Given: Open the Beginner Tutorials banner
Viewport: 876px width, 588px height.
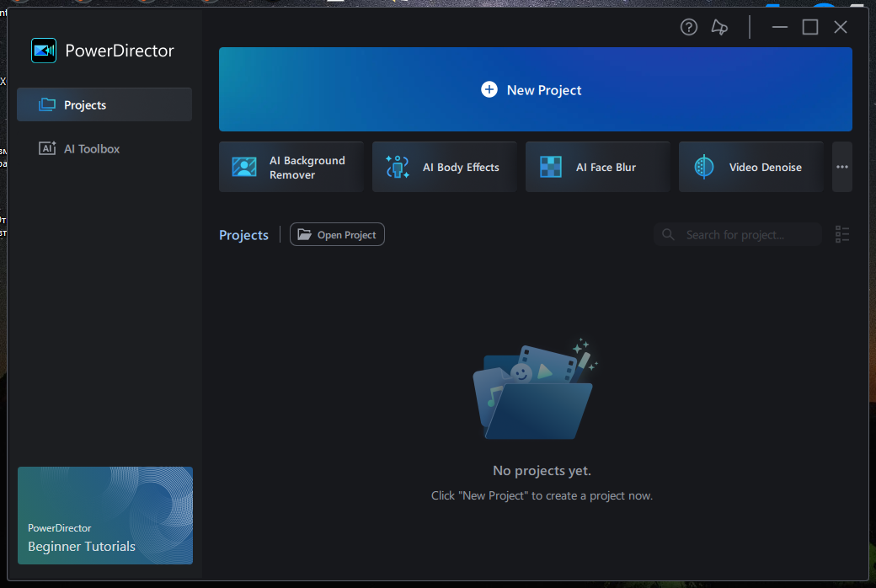Looking at the screenshot, I should 105,516.
